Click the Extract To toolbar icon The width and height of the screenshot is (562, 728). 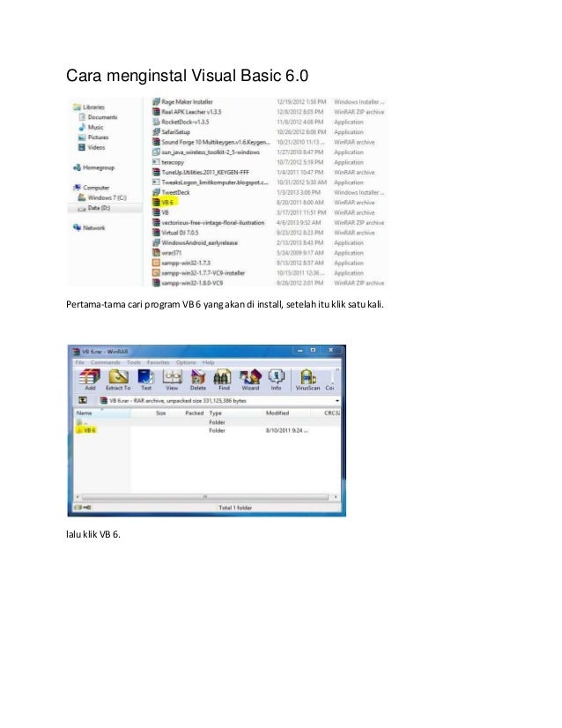[118, 379]
